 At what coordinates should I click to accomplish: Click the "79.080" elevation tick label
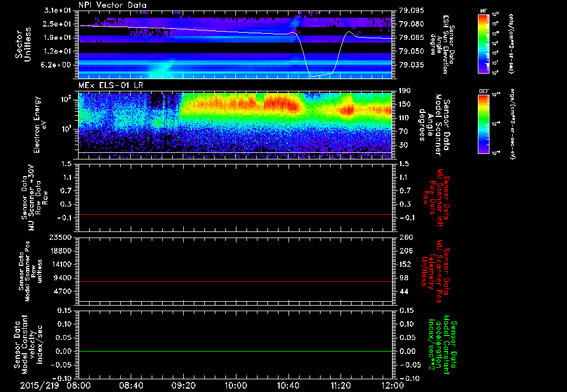[411, 24]
